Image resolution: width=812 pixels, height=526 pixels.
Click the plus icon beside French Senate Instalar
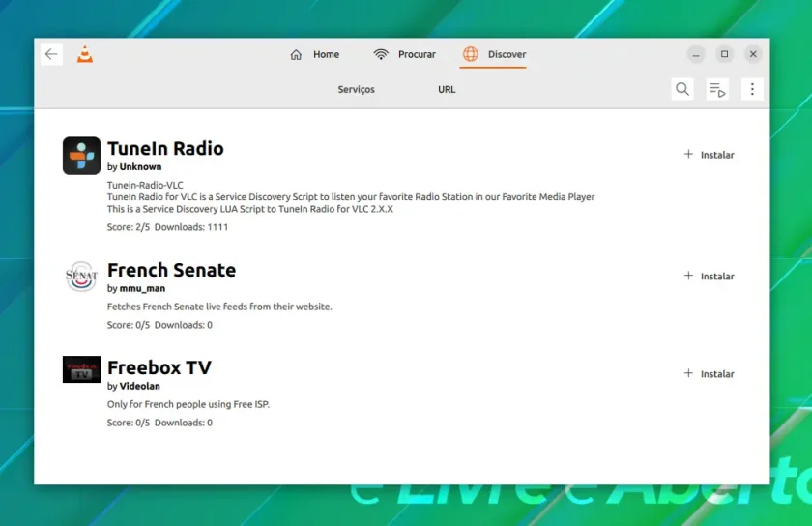coord(688,276)
